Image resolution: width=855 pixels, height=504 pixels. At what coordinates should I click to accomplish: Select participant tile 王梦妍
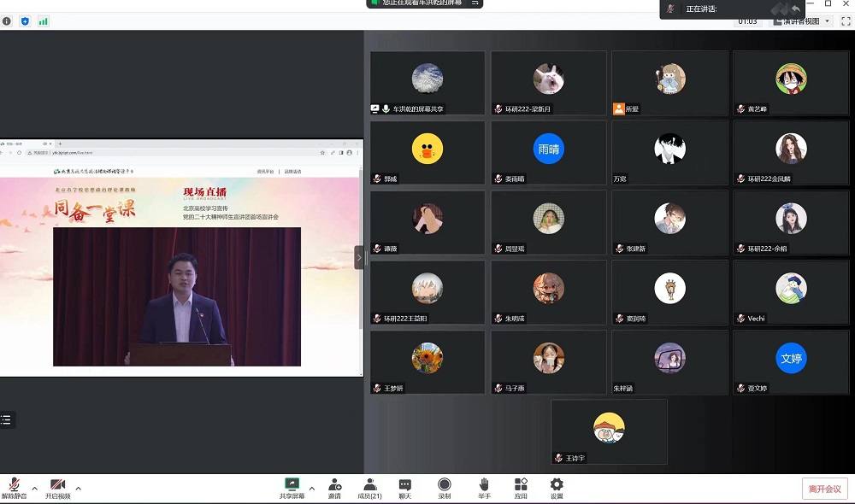coord(427,362)
